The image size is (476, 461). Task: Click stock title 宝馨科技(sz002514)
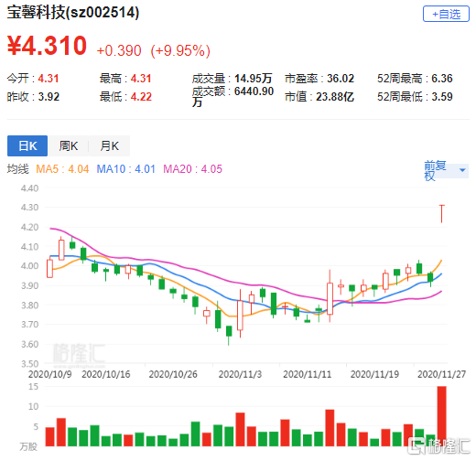pos(73,13)
